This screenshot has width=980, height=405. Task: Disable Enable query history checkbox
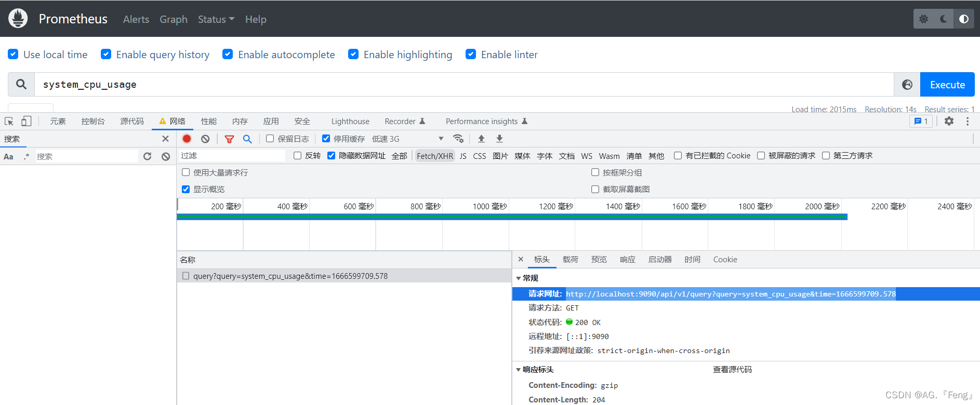click(106, 54)
